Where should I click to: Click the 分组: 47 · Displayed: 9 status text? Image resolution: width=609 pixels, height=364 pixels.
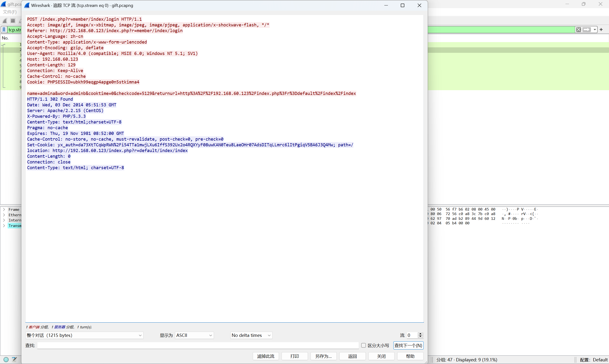click(x=467, y=359)
